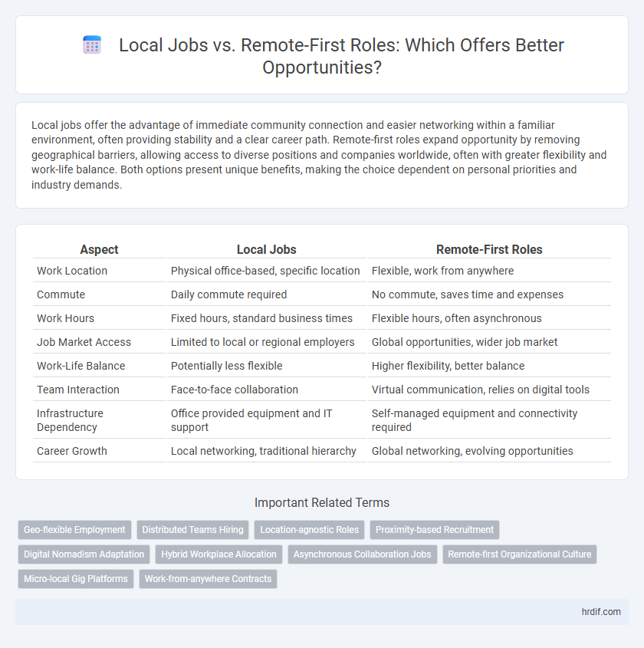Click 'Physical office-based, specific location' cell
The height and width of the screenshot is (648, 644).
click(265, 271)
